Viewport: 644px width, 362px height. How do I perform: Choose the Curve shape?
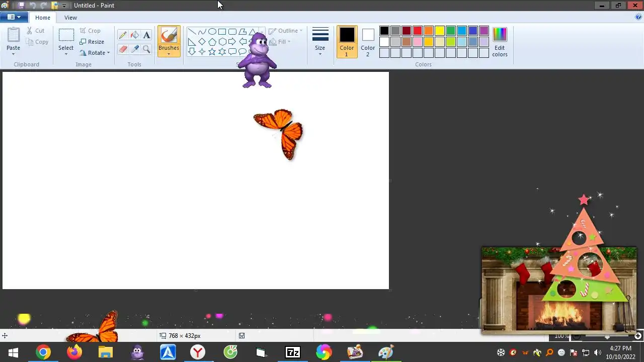click(202, 31)
